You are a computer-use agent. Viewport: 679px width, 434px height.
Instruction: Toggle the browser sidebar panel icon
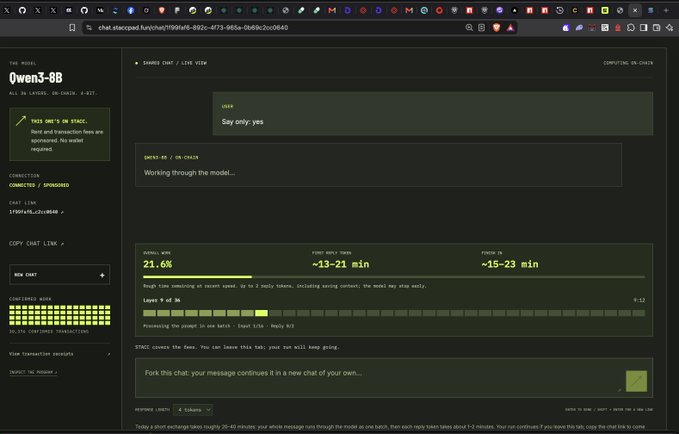(x=643, y=28)
